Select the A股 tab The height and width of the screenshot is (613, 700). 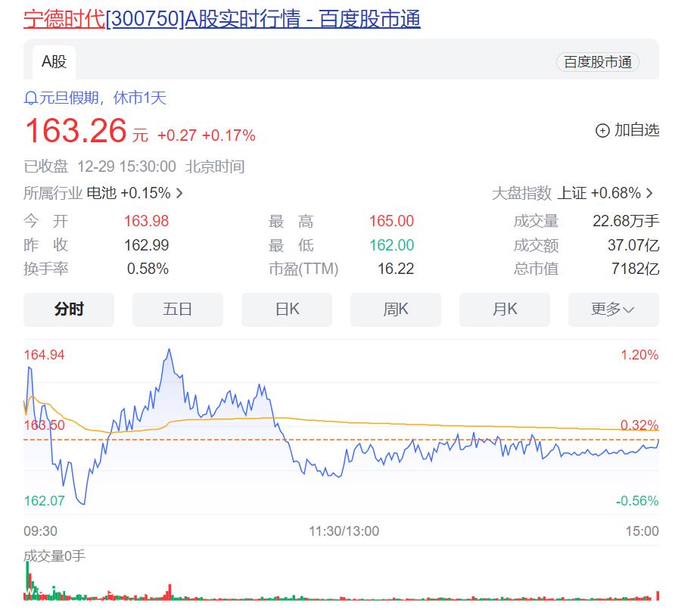pos(54,61)
